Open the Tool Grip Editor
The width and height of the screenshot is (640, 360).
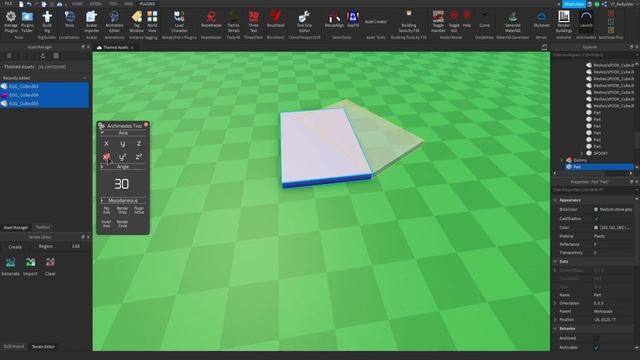[304, 22]
